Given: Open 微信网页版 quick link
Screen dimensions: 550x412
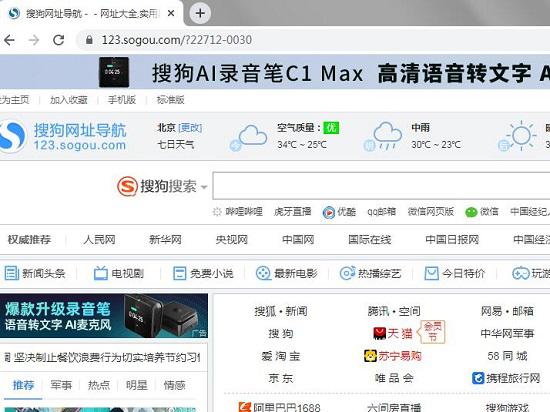Looking at the screenshot, I should tap(431, 212).
